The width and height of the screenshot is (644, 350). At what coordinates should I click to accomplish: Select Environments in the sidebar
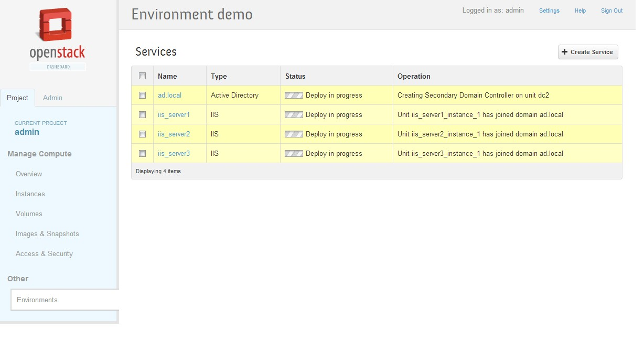(x=37, y=300)
